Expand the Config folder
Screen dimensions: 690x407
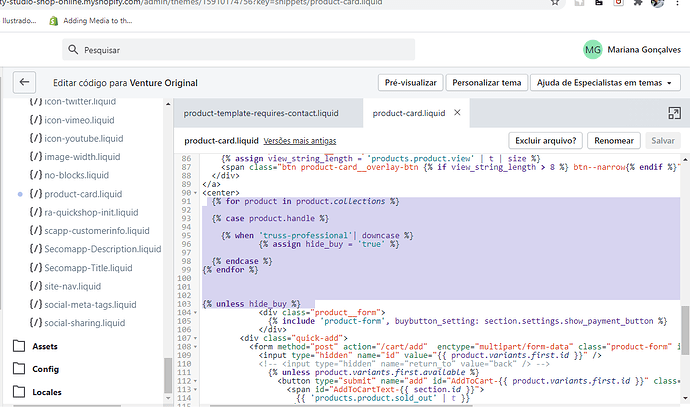[46, 369]
